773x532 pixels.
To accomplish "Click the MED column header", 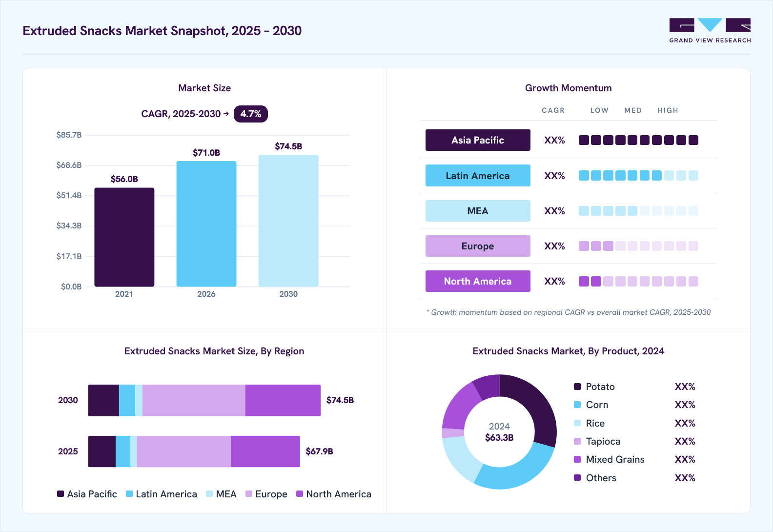I will [633, 110].
